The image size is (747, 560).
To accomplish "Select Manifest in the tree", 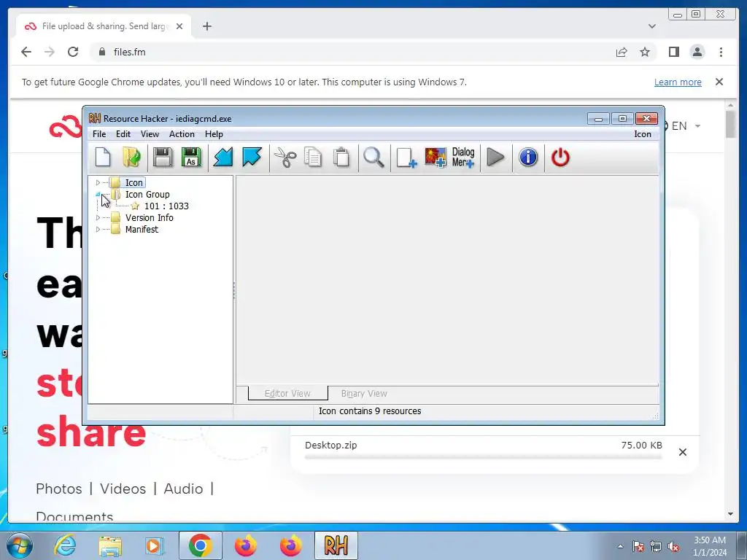I will click(142, 229).
